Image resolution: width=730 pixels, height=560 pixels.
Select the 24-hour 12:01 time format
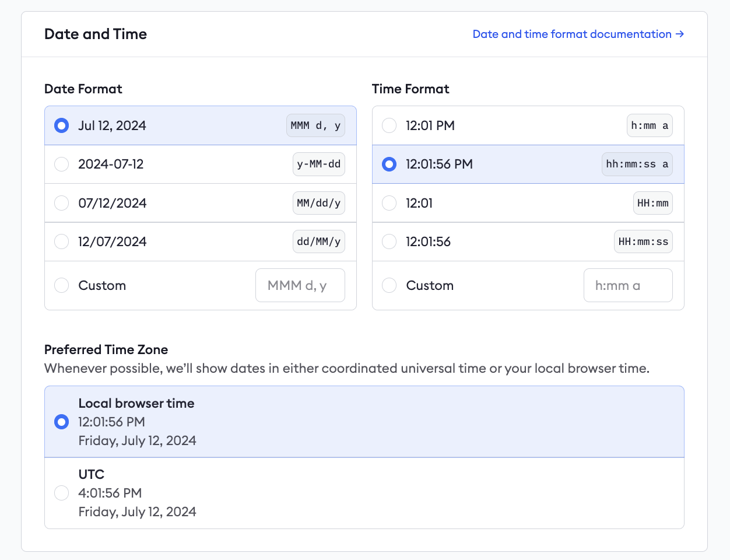(389, 203)
